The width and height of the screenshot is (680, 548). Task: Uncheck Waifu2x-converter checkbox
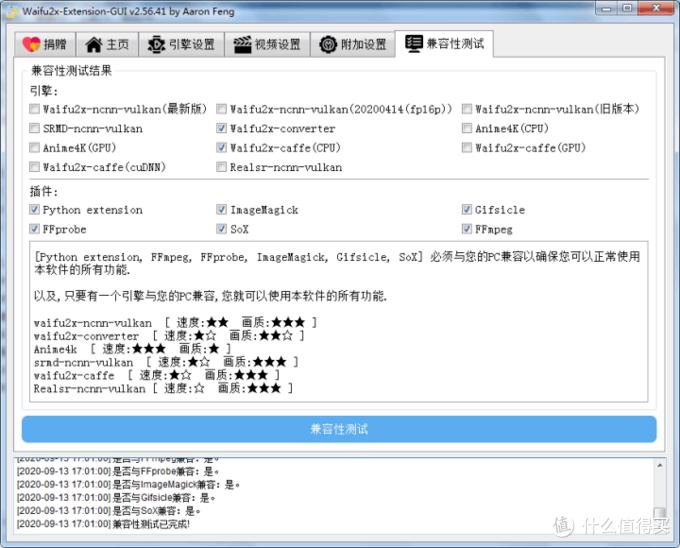[x=221, y=128]
